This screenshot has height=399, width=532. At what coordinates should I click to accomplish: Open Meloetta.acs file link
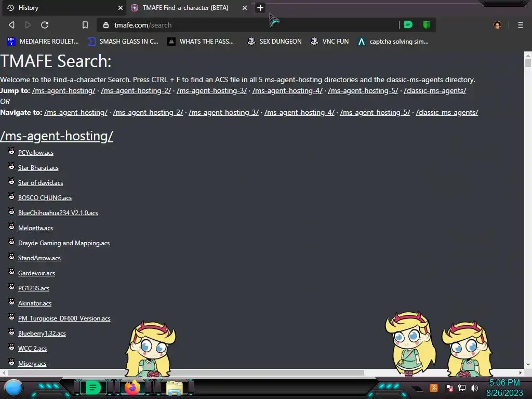36,228
